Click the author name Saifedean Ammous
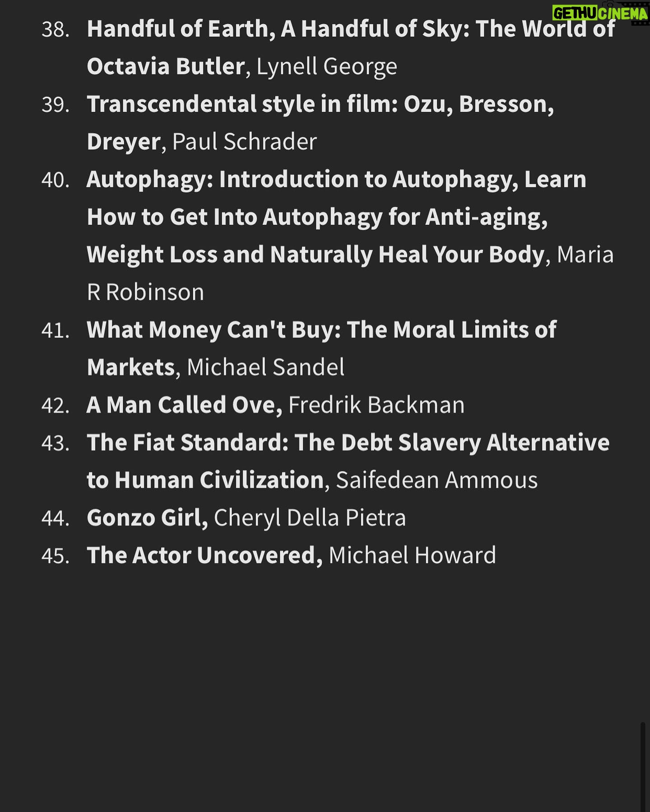Screen dimensions: 650x812 click(x=437, y=480)
